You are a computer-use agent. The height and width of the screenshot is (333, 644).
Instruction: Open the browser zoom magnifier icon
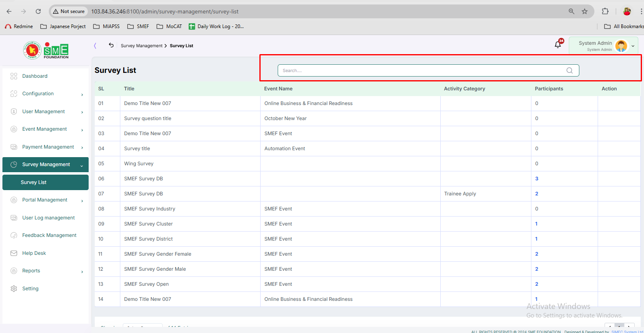coord(572,11)
